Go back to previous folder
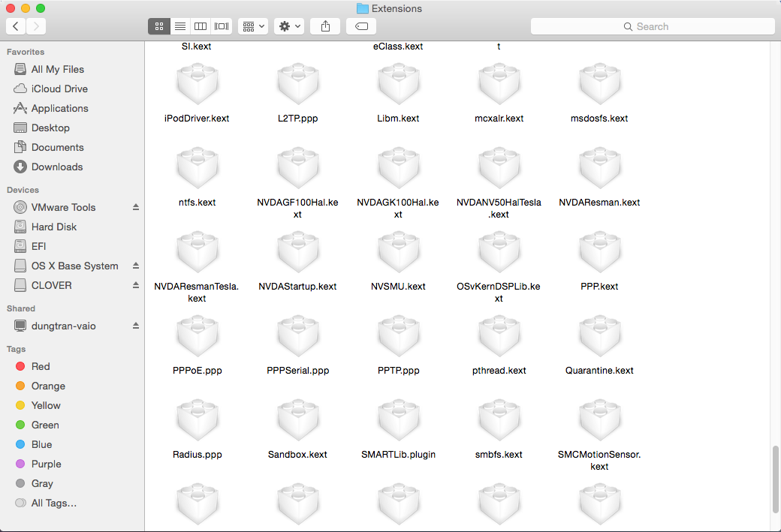This screenshot has height=532, width=781. coord(16,26)
